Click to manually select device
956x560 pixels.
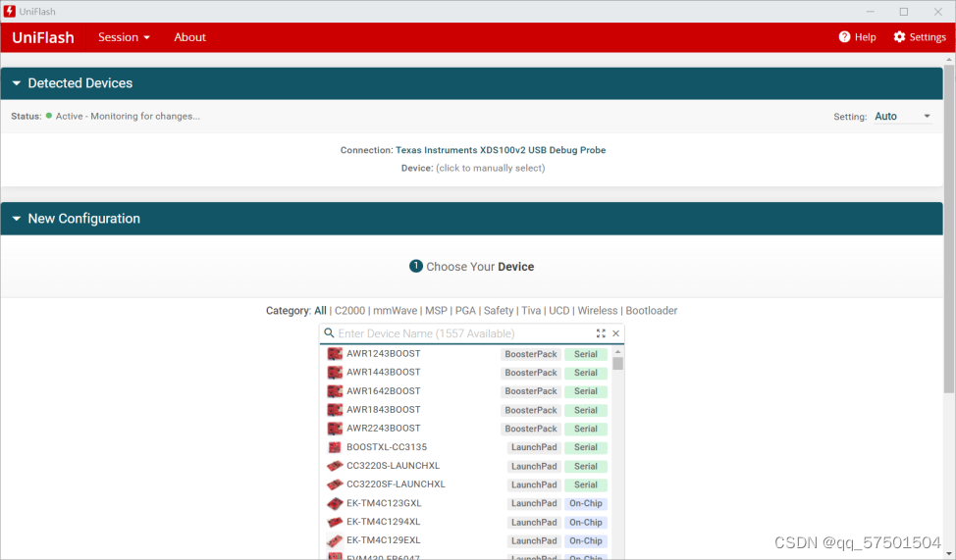coord(490,168)
